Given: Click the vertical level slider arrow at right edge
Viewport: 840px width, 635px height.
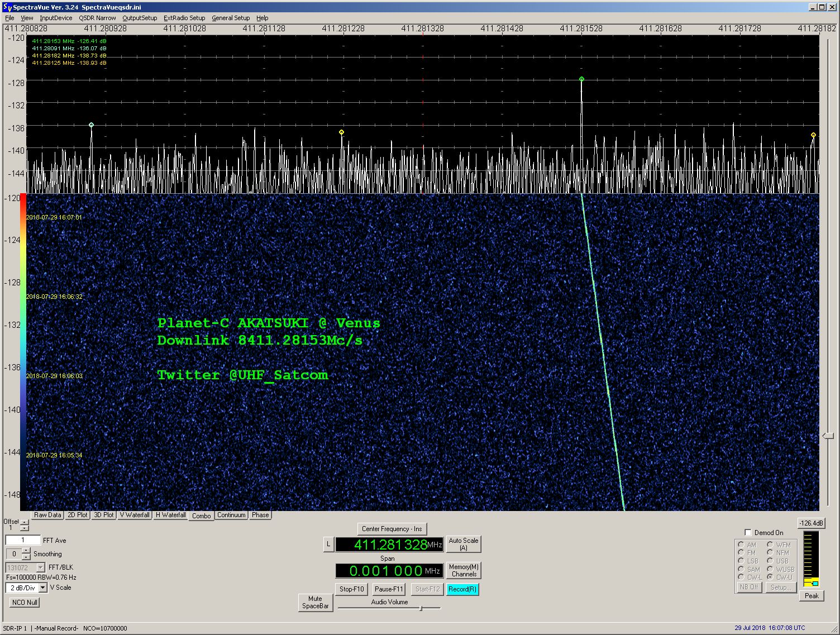Looking at the screenshot, I should [828, 436].
